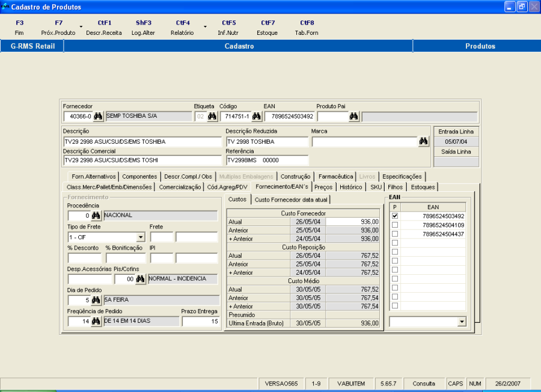541x392 pixels.
Task: Click the Fornecedor binoculars search icon
Action: click(98, 116)
